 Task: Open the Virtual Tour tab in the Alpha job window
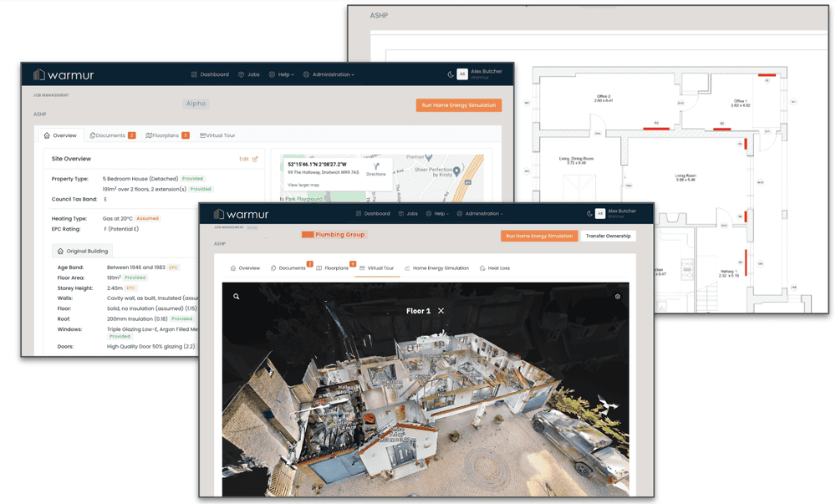coord(217,135)
